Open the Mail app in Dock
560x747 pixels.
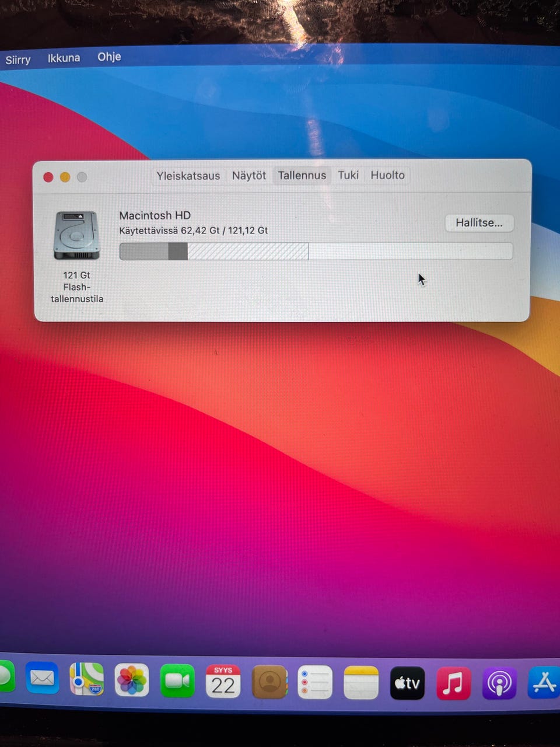[42, 678]
